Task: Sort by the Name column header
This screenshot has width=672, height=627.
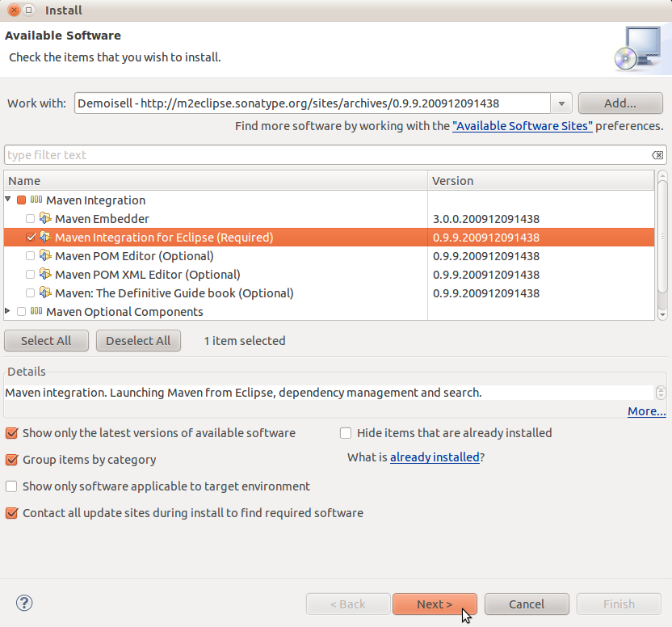Action: (215, 181)
